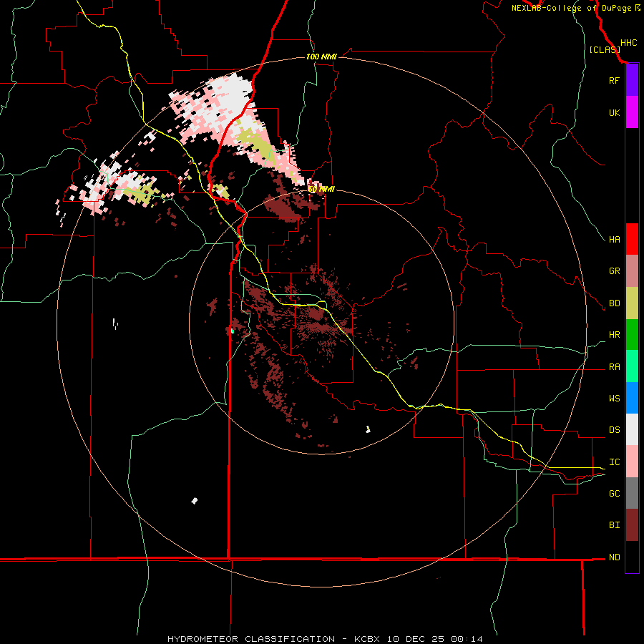Click the '[CLAS]' label above legend

coord(605,50)
